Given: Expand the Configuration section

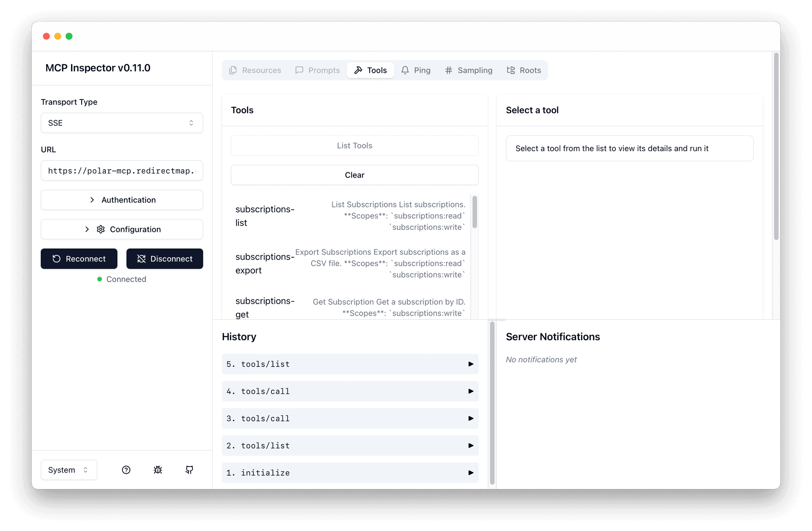Looking at the screenshot, I should (122, 229).
